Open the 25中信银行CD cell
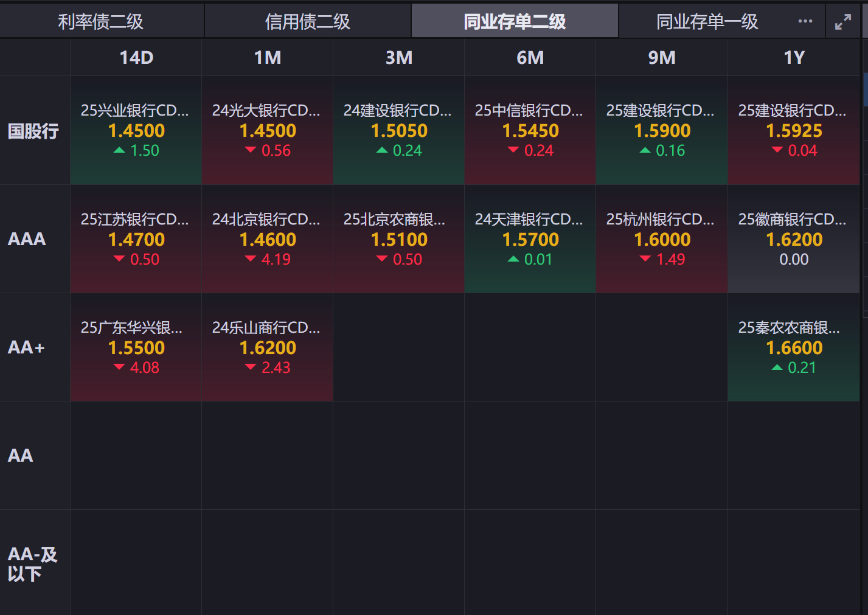Image resolution: width=868 pixels, height=615 pixels. [x=530, y=130]
